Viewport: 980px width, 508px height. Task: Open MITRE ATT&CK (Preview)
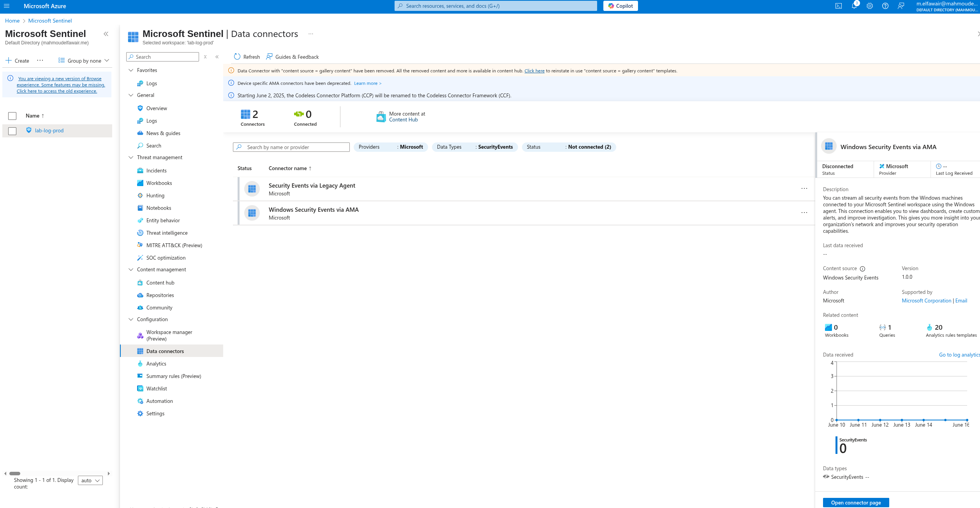coord(174,245)
